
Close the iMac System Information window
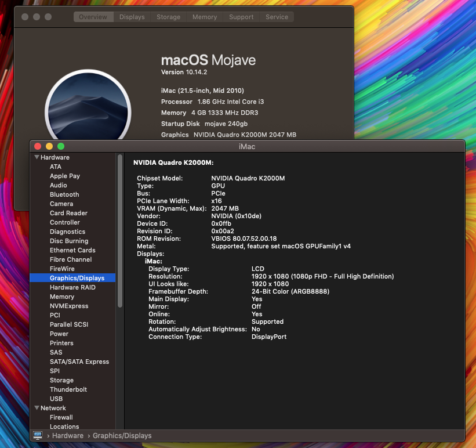click(x=38, y=146)
